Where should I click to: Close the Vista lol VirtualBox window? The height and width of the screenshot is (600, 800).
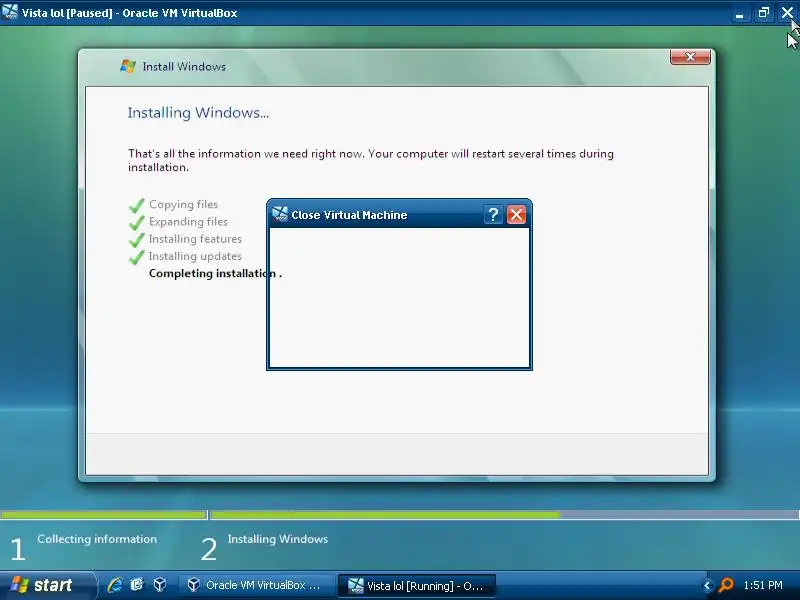(x=787, y=13)
